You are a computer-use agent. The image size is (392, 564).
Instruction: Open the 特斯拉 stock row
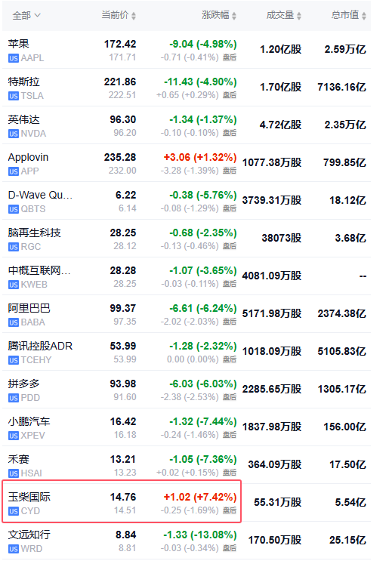187,88
